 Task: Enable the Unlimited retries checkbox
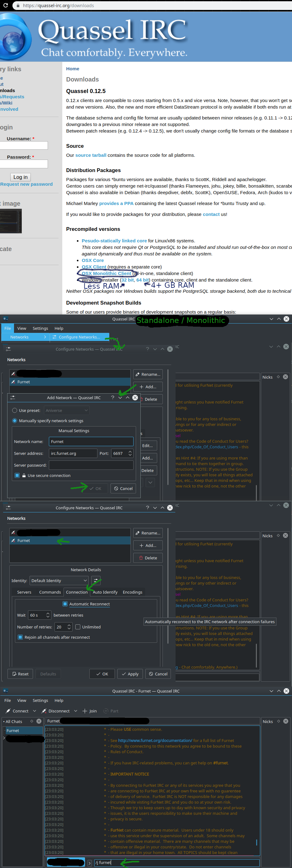pos(78,627)
